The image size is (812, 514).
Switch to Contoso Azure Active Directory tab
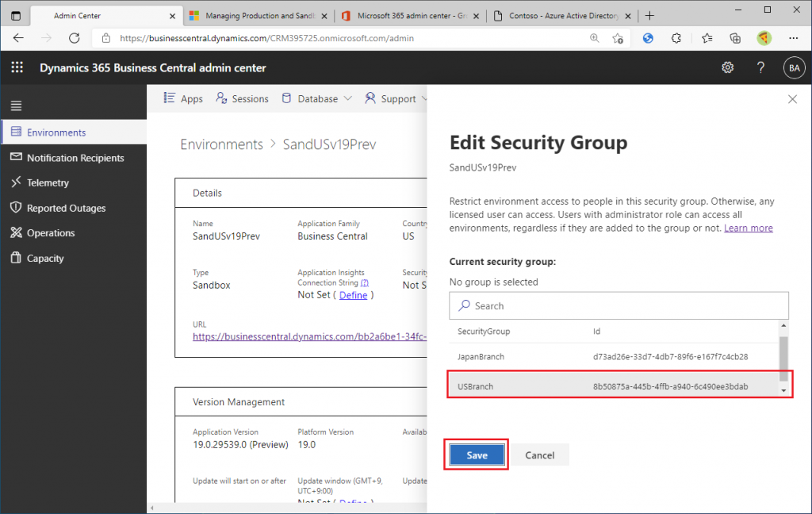[563, 16]
